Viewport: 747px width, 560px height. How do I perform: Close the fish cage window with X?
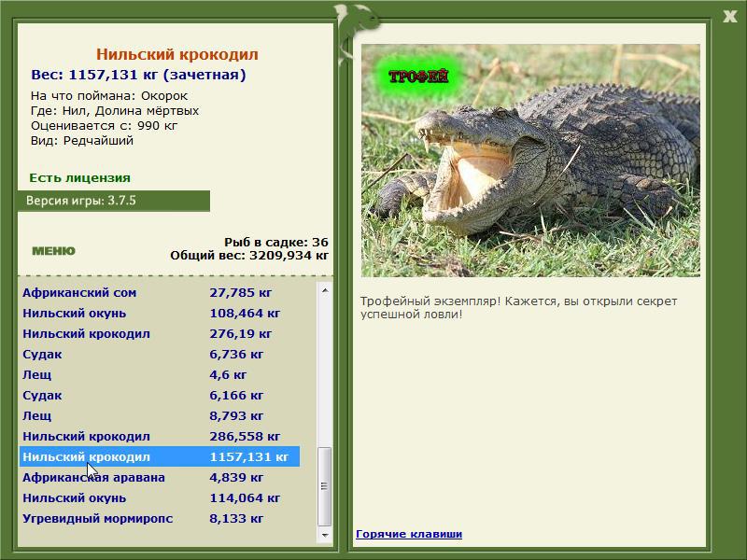coord(729,17)
